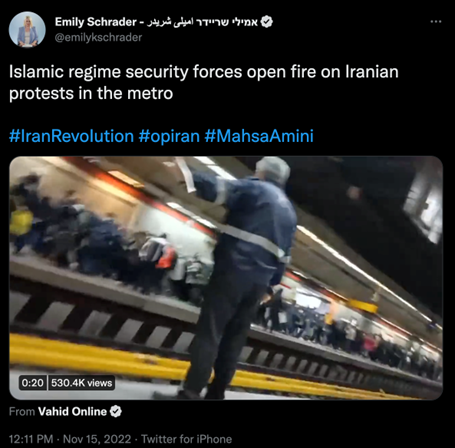Open the #opiran hashtag
Screen dimensions: 455x448
(169, 137)
